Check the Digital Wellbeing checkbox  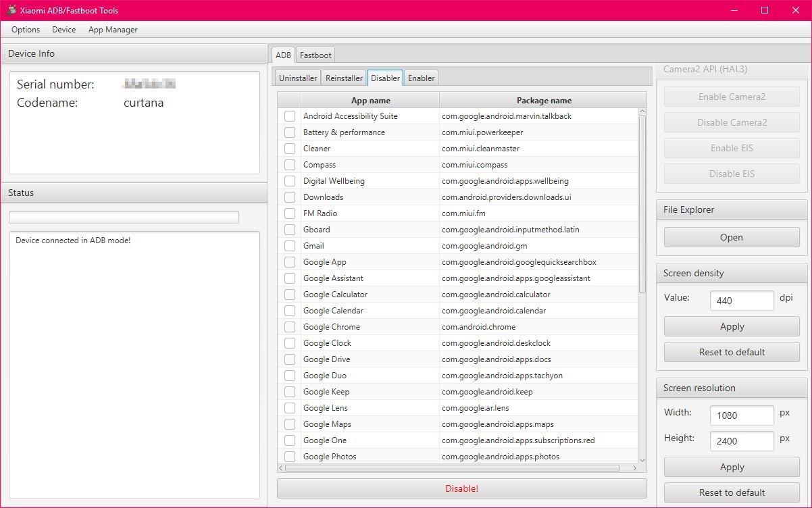click(x=290, y=181)
